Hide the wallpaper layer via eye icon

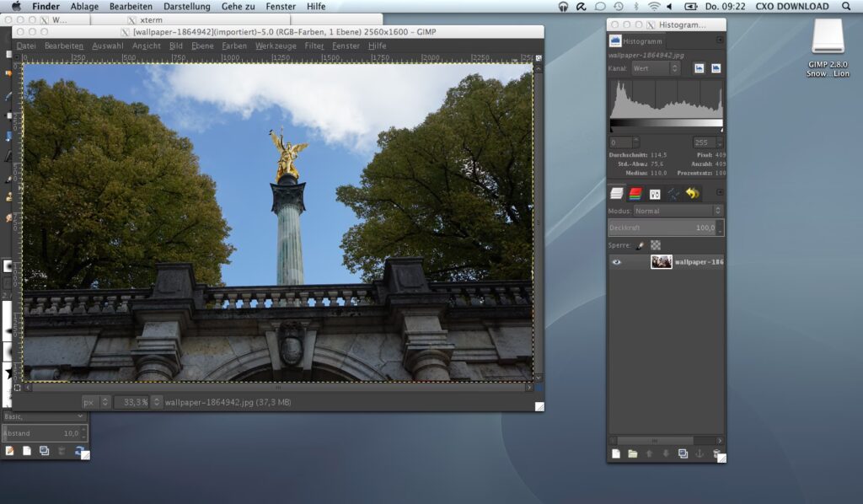point(616,262)
